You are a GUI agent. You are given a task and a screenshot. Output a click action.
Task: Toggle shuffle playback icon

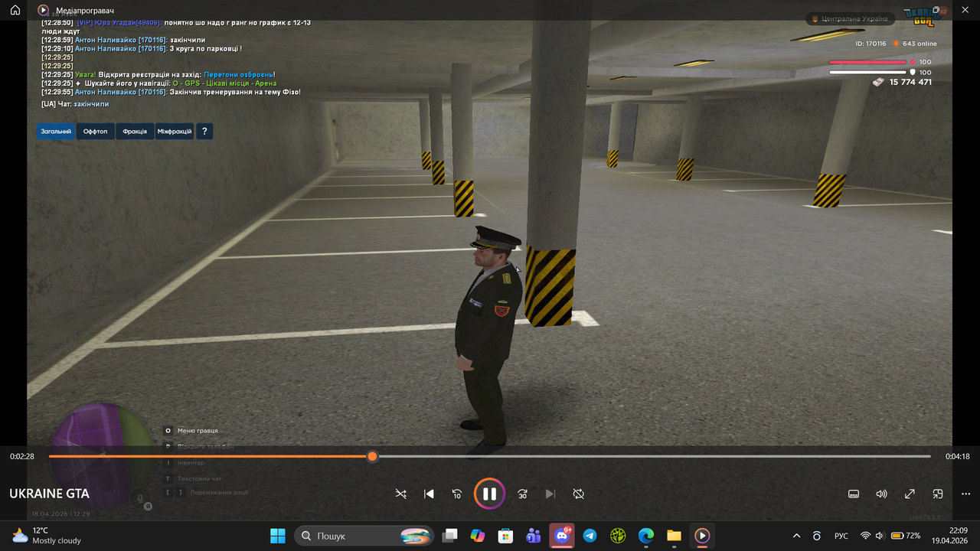click(x=400, y=494)
